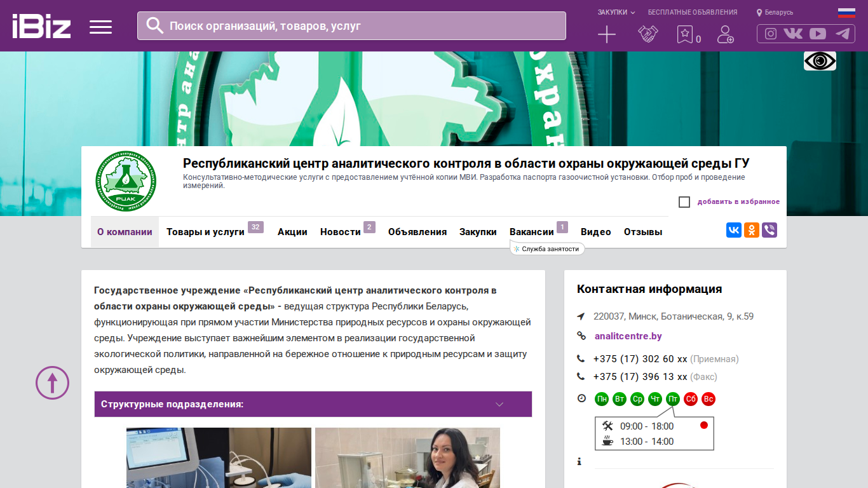Open the company Закупки tab
The height and width of the screenshot is (488, 868).
(478, 232)
